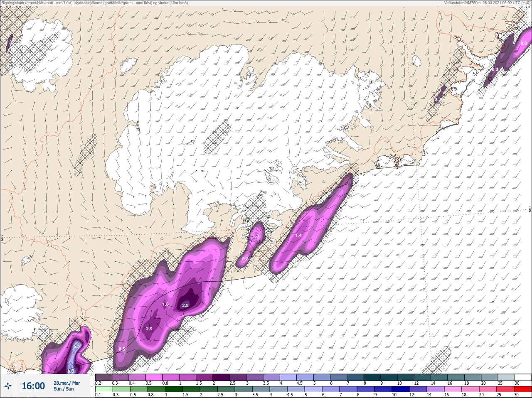
Task: Click the 1.0 precipitation value on the map
Action: 256,236
